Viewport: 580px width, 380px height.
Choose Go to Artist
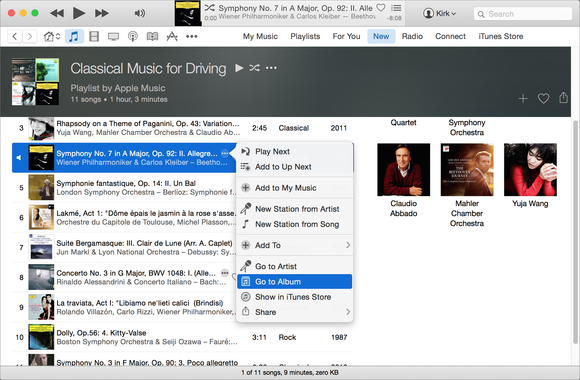(x=294, y=266)
